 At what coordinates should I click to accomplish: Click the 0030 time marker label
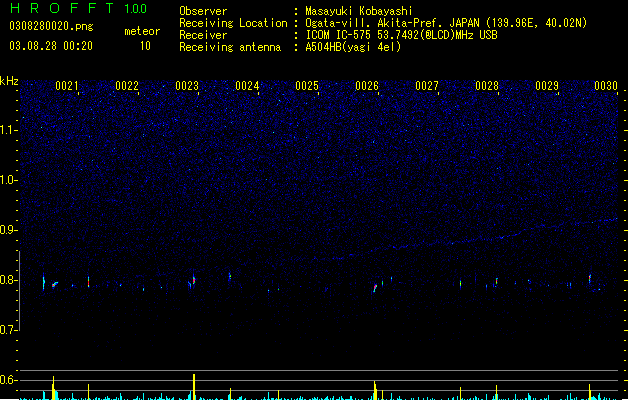(606, 86)
